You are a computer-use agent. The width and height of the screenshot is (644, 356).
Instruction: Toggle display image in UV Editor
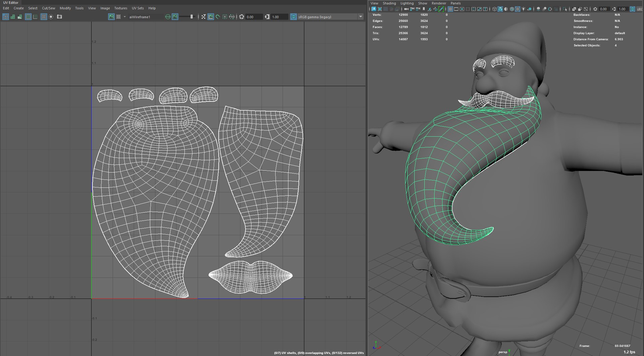(111, 17)
